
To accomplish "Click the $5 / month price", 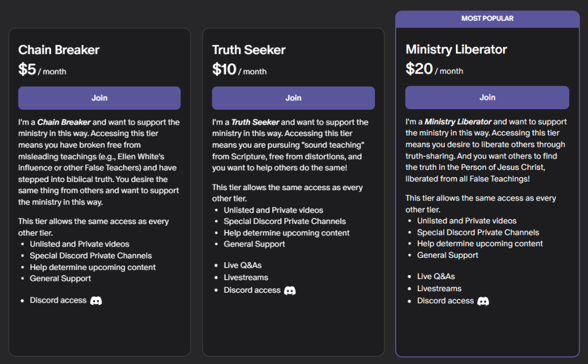I will pyautogui.click(x=42, y=70).
